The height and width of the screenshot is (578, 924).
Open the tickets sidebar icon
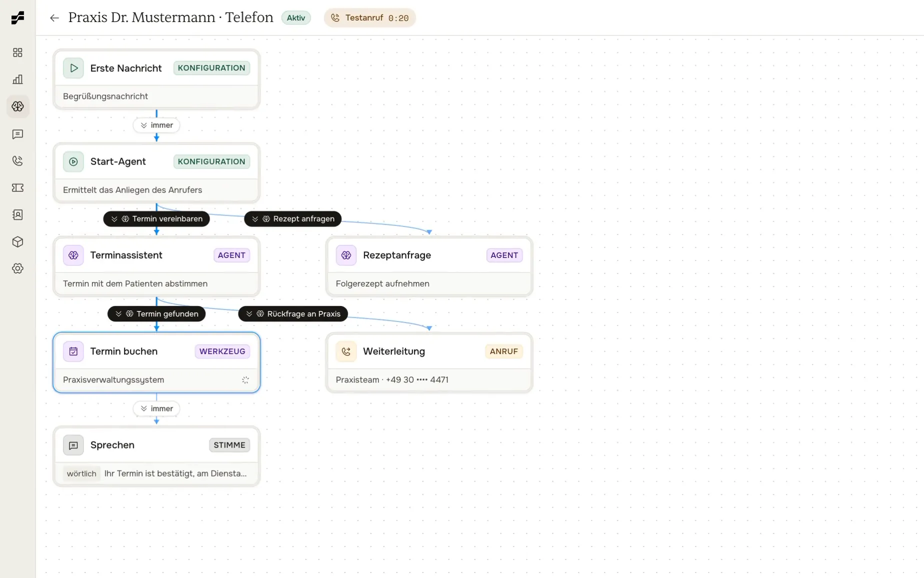[17, 188]
